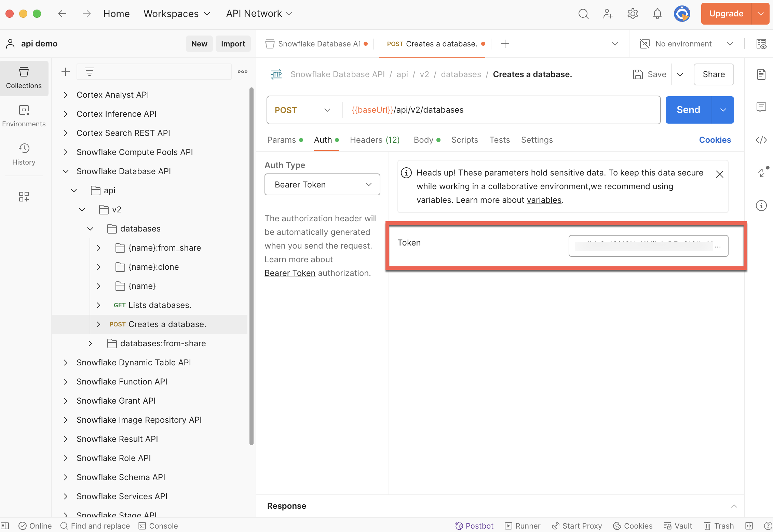
Task: Click the blue Send button
Action: (x=688, y=110)
